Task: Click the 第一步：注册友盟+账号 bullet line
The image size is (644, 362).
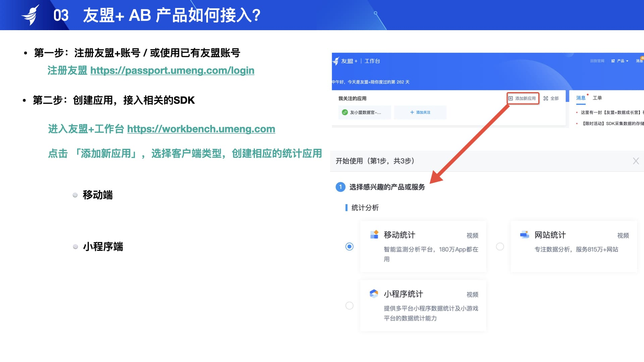Action: (x=137, y=53)
